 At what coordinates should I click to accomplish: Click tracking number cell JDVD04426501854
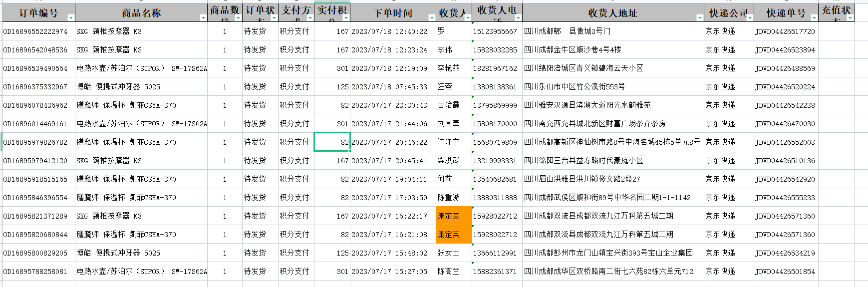point(786,271)
